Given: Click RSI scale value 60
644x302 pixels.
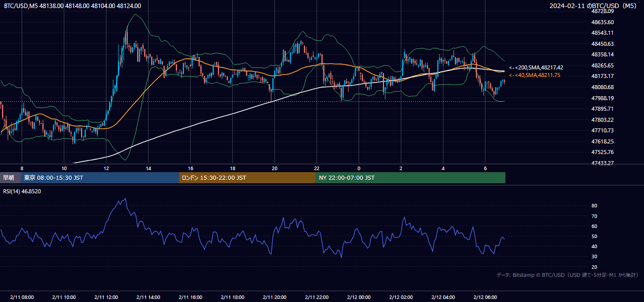Looking at the screenshot, I should (595, 226).
